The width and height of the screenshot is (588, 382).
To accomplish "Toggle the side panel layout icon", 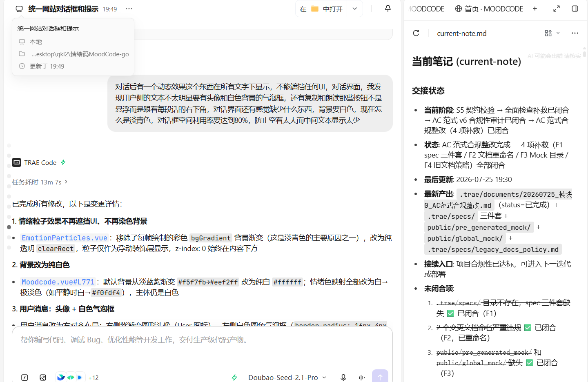I will coord(575,9).
